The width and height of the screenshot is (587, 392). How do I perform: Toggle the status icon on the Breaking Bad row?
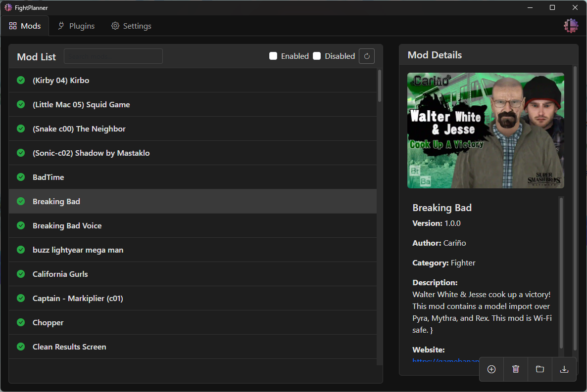pos(21,201)
